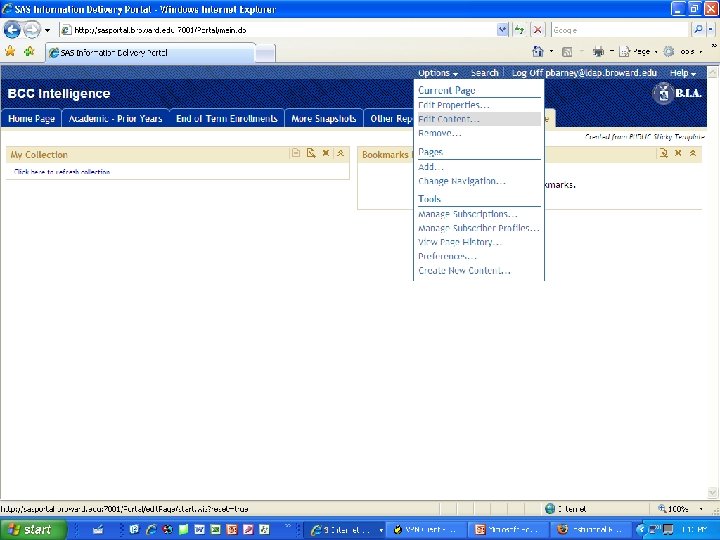Click Excel quick launch icon
The image size is (720, 540).
pyautogui.click(x=215, y=529)
